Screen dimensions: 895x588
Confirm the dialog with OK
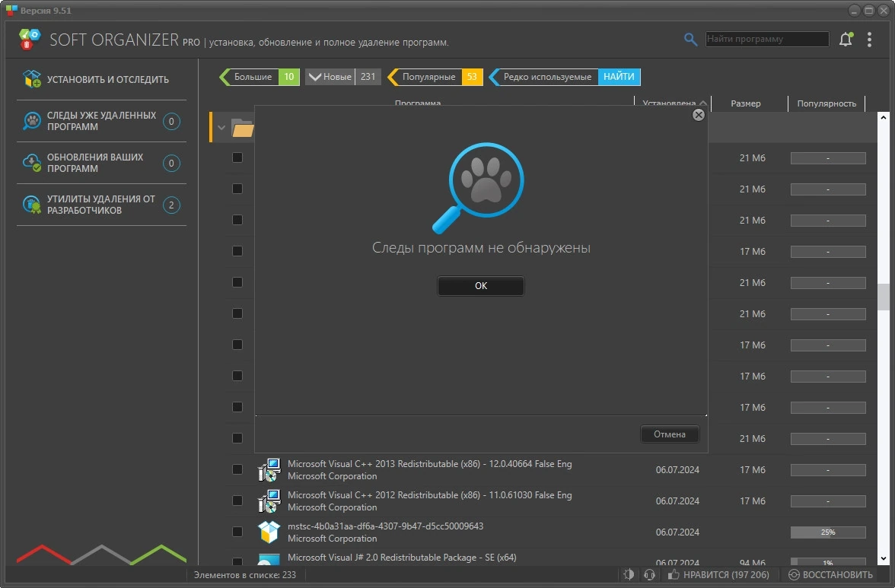481,286
